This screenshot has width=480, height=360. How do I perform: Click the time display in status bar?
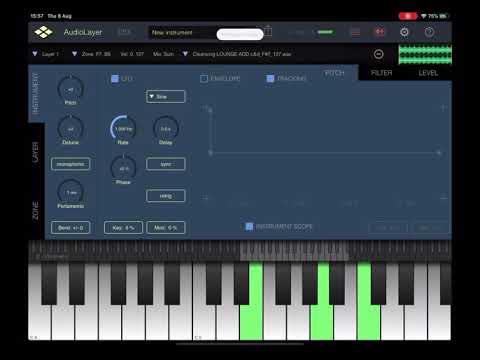[37, 16]
